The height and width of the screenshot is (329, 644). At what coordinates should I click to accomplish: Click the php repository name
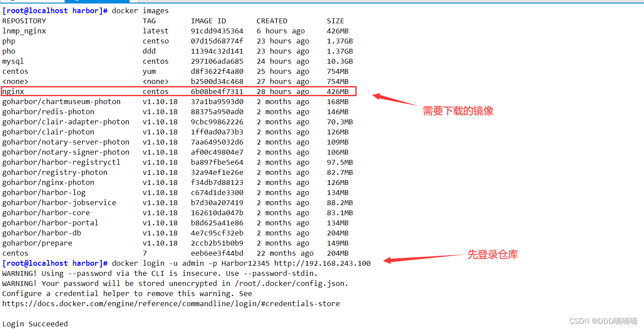pyautogui.click(x=9, y=41)
